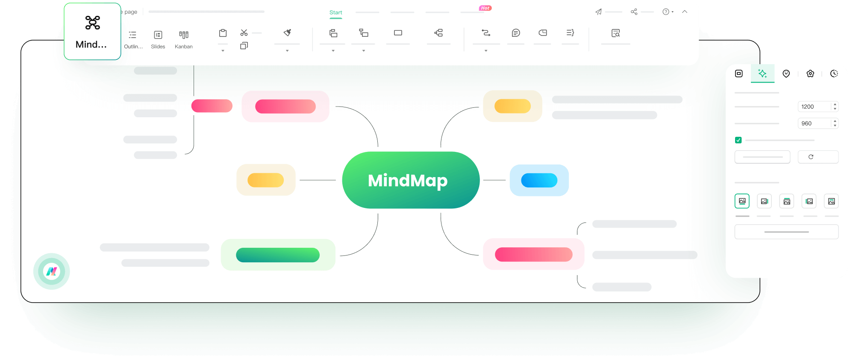Open the Kanban view
Viewport: 868px width, 362px height.
click(x=184, y=39)
